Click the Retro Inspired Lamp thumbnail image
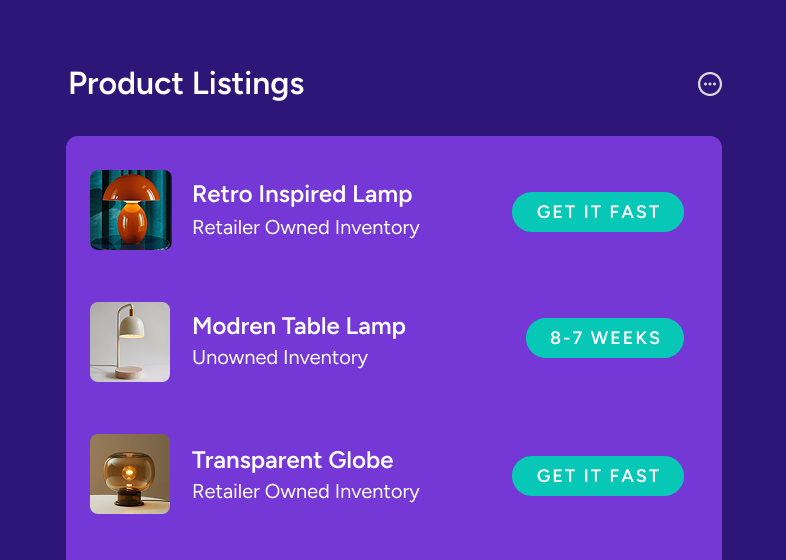The width and height of the screenshot is (786, 560). pos(130,210)
